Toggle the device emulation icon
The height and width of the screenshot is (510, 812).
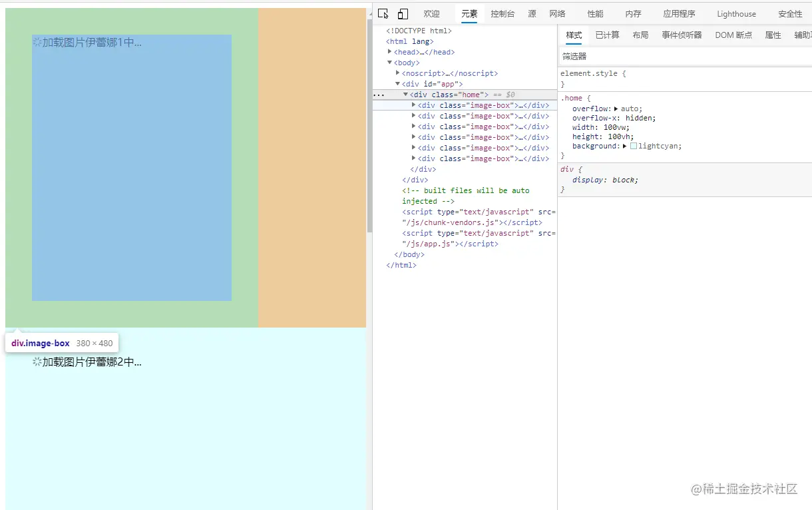point(403,14)
